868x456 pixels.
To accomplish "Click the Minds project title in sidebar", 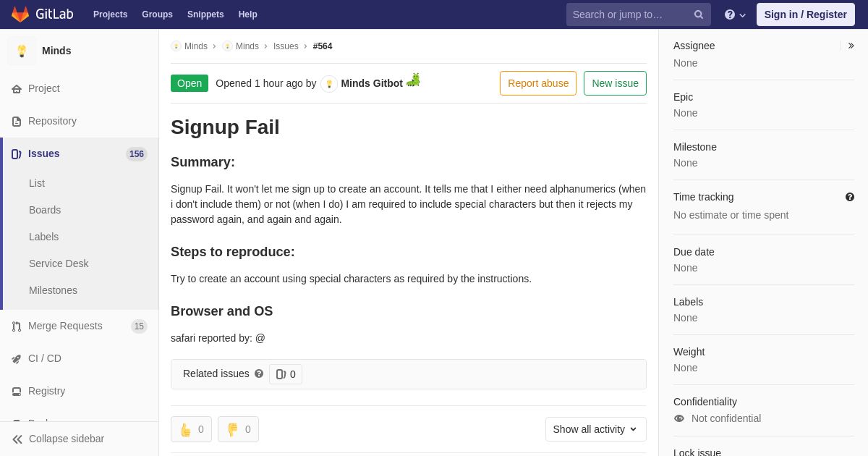I will pos(56,51).
